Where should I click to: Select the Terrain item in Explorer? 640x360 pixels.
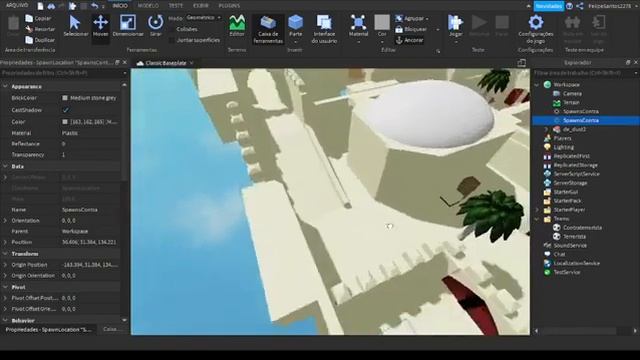click(571, 102)
